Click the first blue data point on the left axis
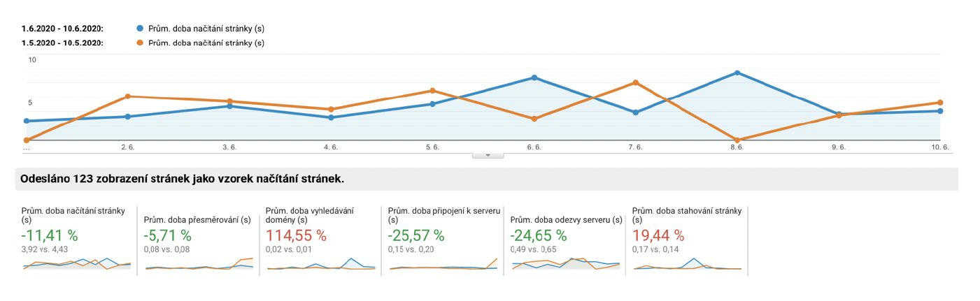Screen dimensions: 980x301 tap(26, 121)
